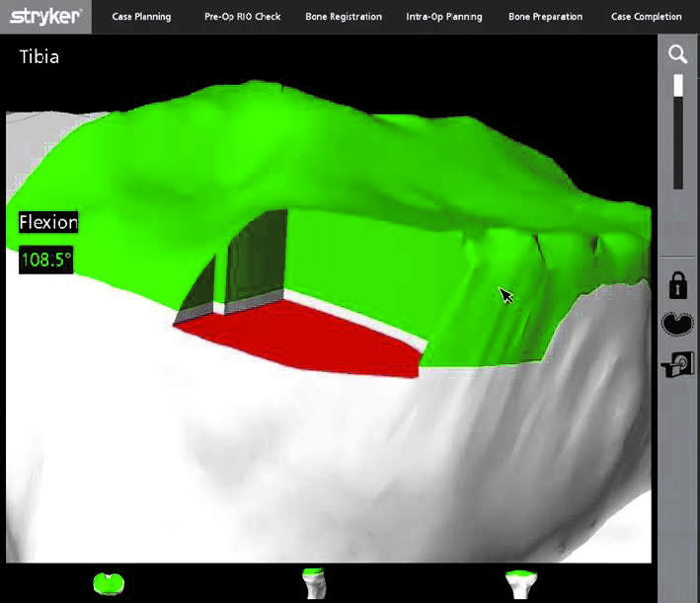Click the Tibia title text
Image resolution: width=700 pixels, height=603 pixels.
tap(39, 57)
